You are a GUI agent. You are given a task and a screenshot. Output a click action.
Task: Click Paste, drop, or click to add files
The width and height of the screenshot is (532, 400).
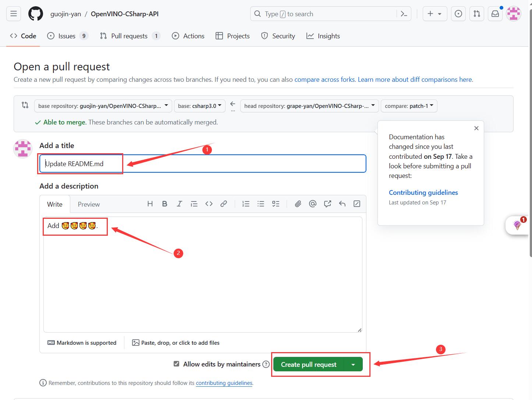pos(176,343)
